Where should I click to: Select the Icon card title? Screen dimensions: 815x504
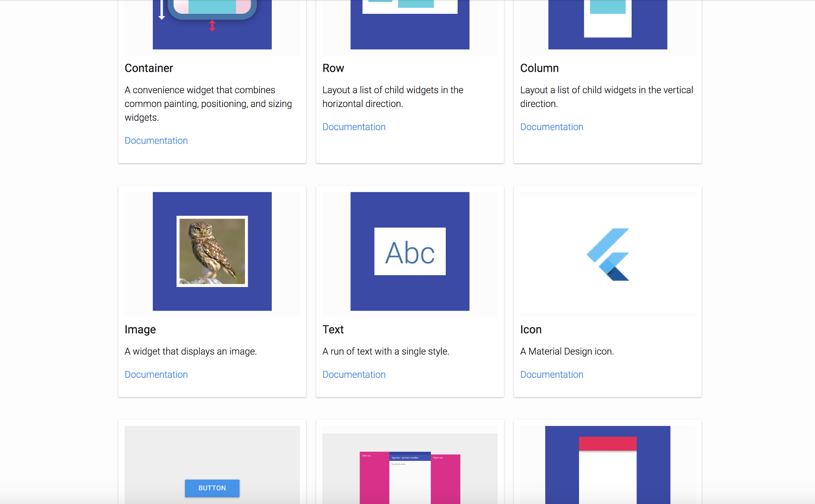click(531, 329)
